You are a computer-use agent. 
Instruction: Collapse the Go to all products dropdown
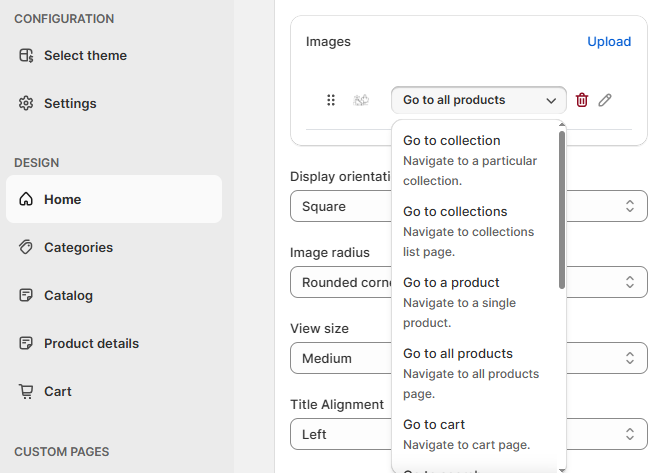(479, 100)
